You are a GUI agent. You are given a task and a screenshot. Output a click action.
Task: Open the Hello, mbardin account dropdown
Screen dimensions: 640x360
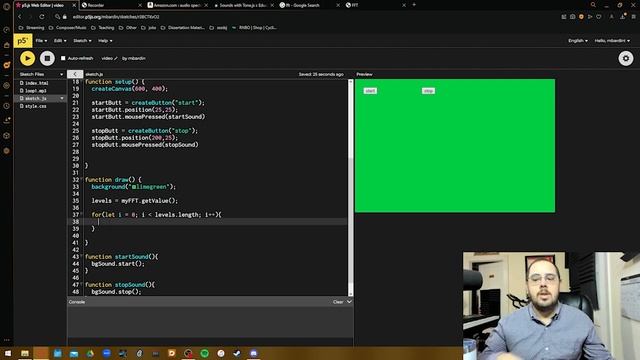click(x=612, y=41)
